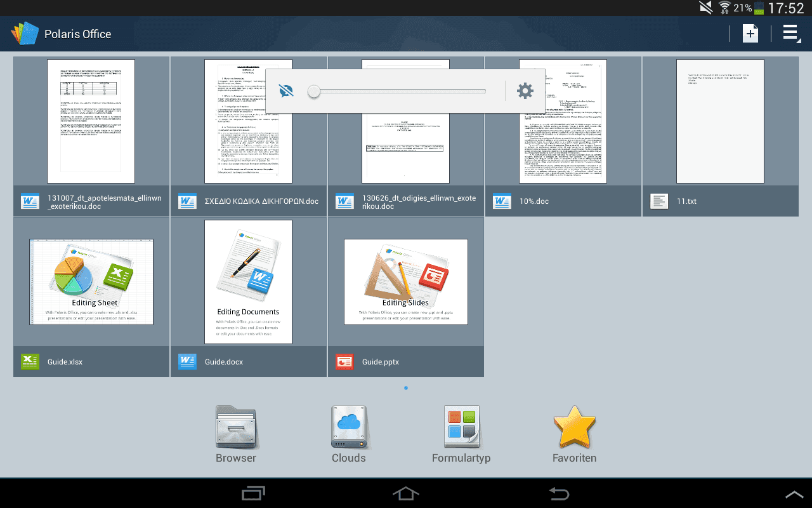The height and width of the screenshot is (508, 812).
Task: Click the Polaris Office title text
Action: [78, 34]
